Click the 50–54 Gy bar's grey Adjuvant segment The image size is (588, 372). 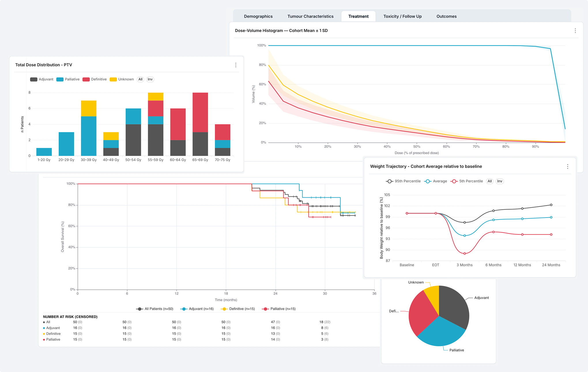pyautogui.click(x=133, y=140)
